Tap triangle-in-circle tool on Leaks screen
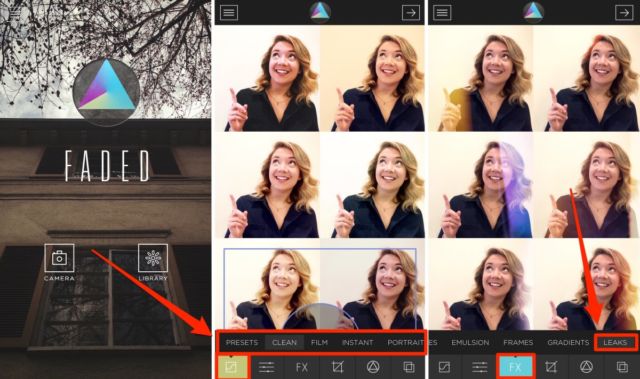Viewport: 640px width, 379px height. tap(586, 367)
